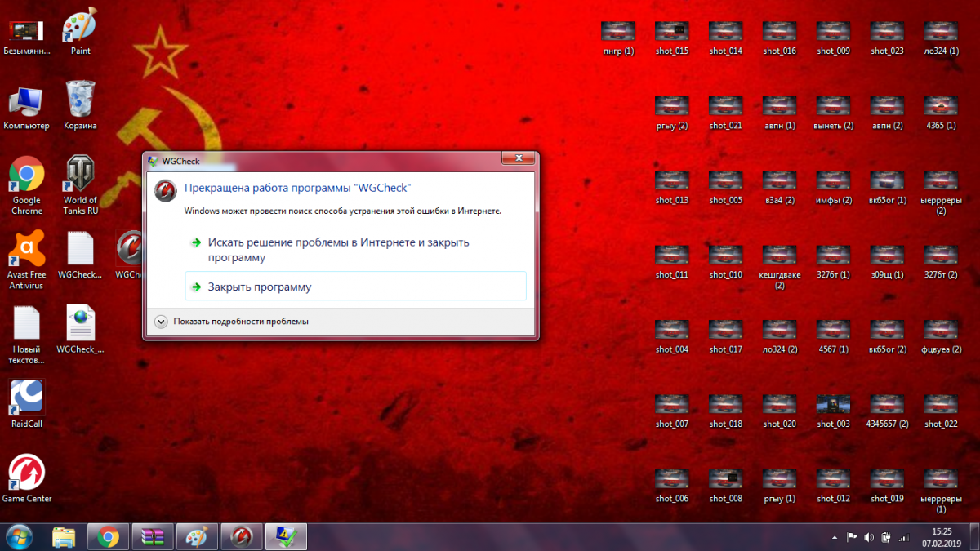Select the shot_005 thumbnail

[725, 188]
